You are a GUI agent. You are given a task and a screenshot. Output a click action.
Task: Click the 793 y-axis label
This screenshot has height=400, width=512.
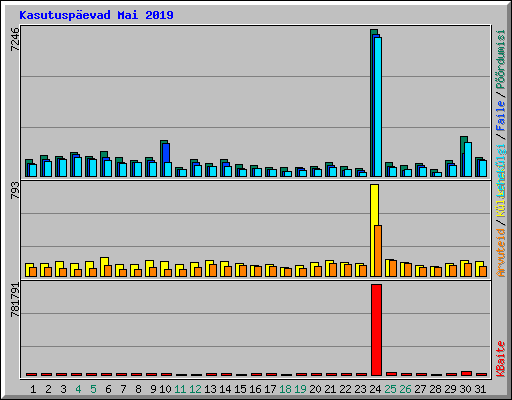click(x=15, y=191)
